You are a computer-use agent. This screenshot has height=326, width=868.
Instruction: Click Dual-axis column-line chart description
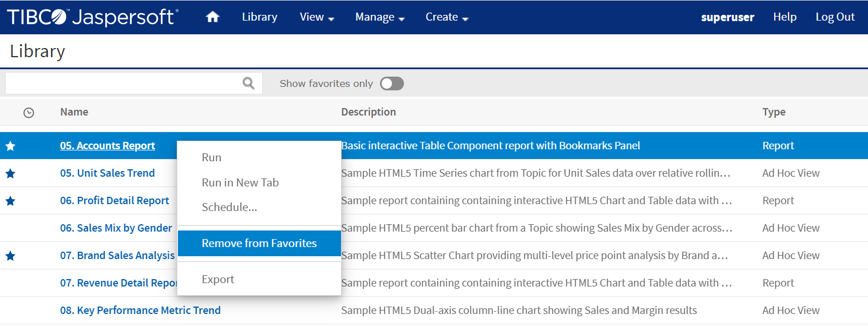point(519,311)
